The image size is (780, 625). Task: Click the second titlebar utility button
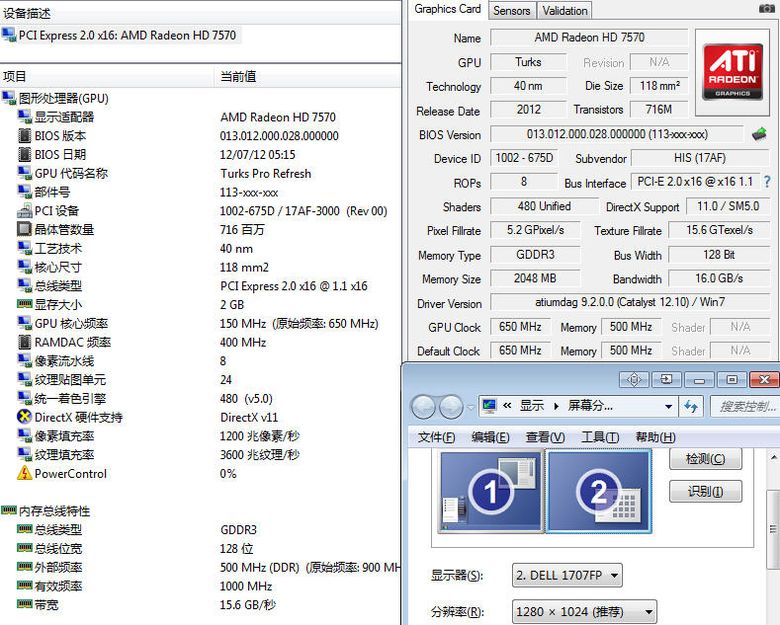coord(666,380)
